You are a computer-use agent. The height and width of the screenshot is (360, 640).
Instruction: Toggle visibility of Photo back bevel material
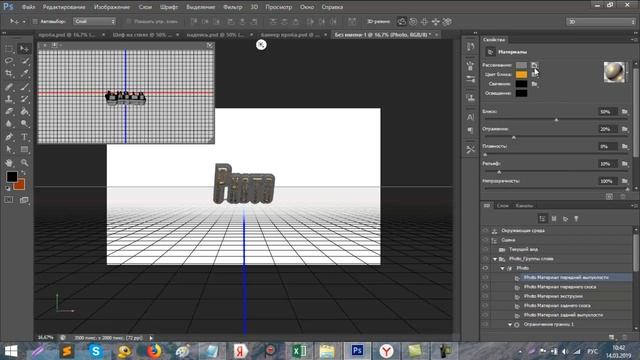tap(485, 306)
